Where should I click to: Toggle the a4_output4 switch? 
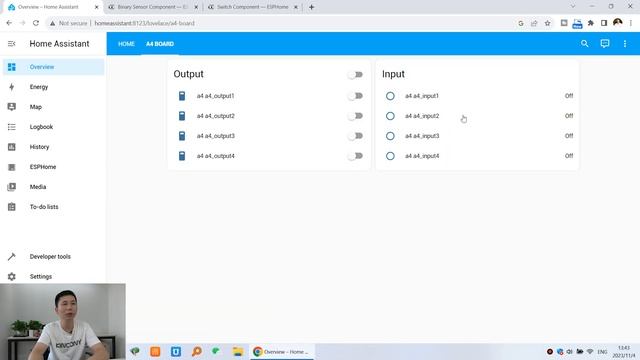pos(356,156)
